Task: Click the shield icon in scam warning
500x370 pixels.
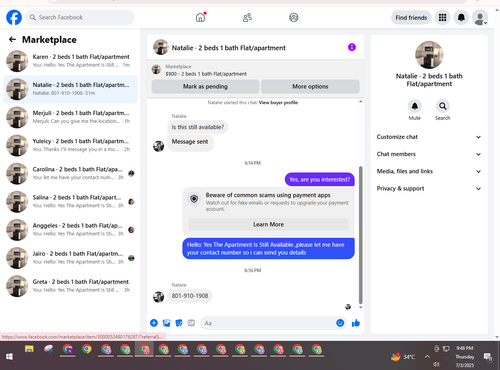Action: point(194,199)
